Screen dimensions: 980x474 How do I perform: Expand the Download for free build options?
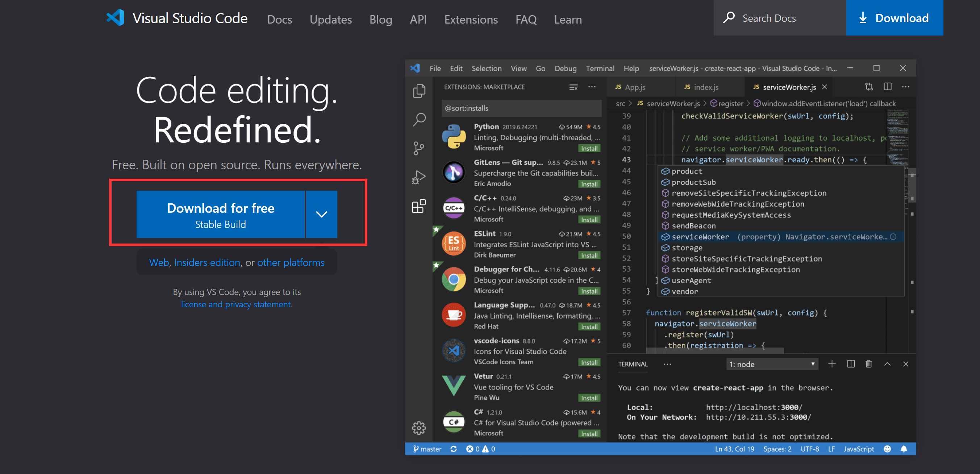click(x=321, y=214)
